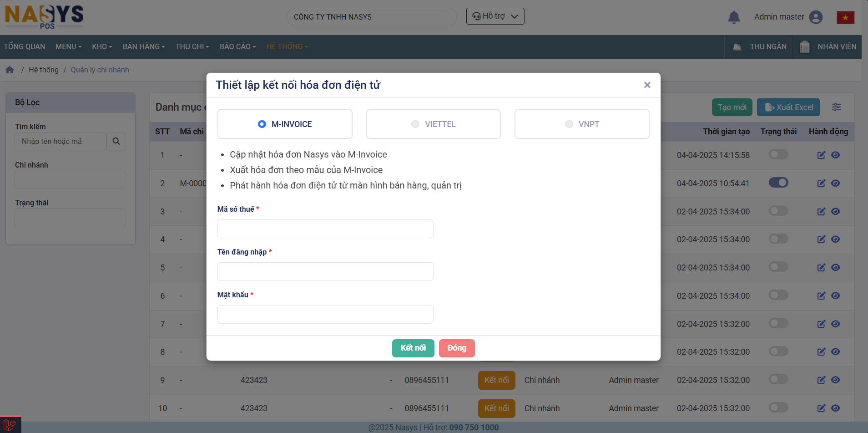Click the red Đóng button
This screenshot has height=433, width=868.
pyautogui.click(x=457, y=348)
